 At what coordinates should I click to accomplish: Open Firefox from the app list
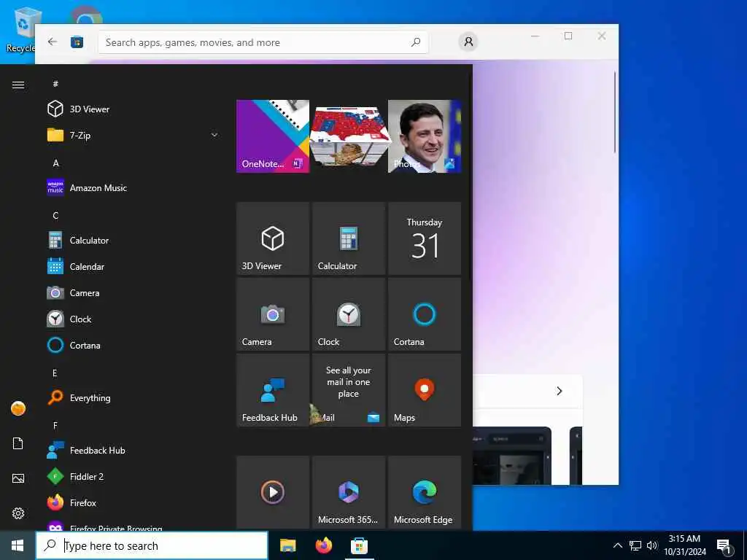tap(133, 503)
